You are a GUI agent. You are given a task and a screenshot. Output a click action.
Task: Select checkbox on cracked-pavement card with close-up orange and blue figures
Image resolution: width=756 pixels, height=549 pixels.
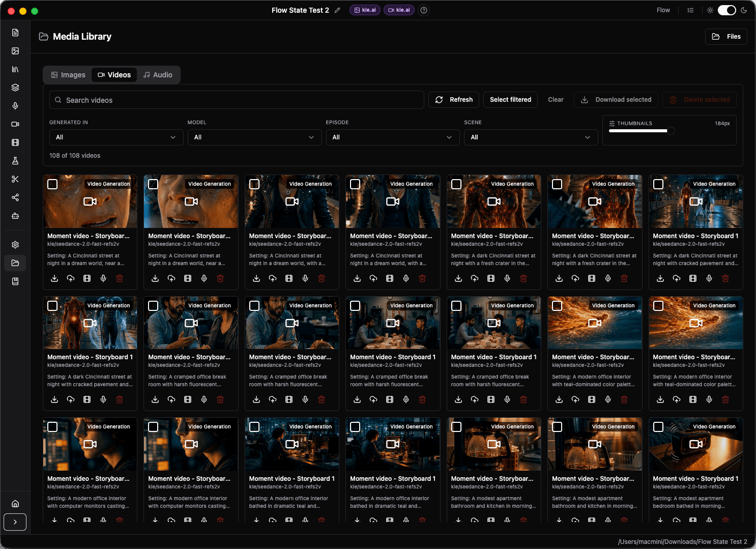(52, 306)
